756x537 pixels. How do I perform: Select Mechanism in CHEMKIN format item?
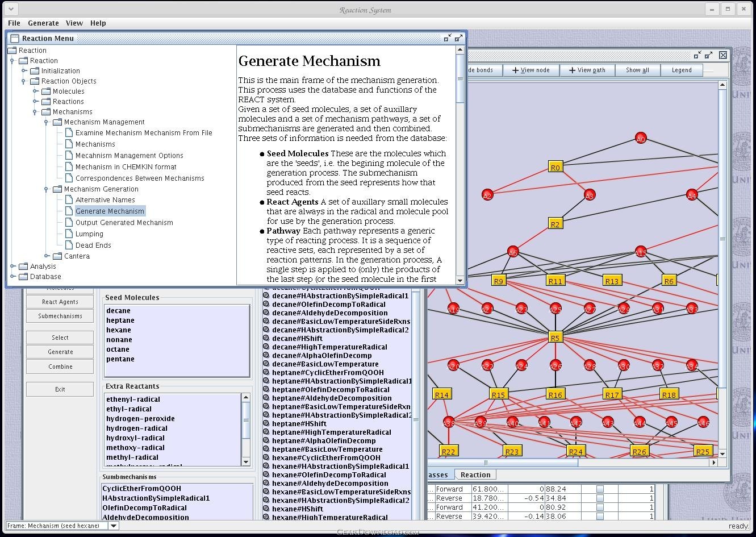126,166
